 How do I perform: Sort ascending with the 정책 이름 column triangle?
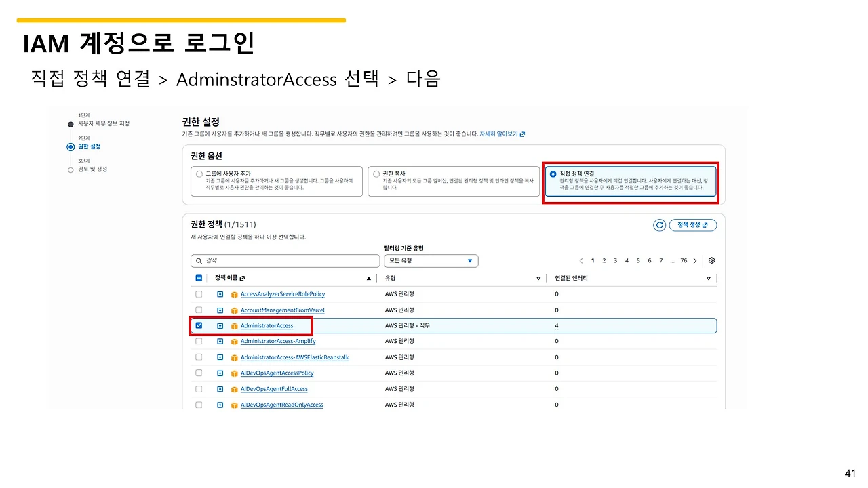click(x=369, y=279)
